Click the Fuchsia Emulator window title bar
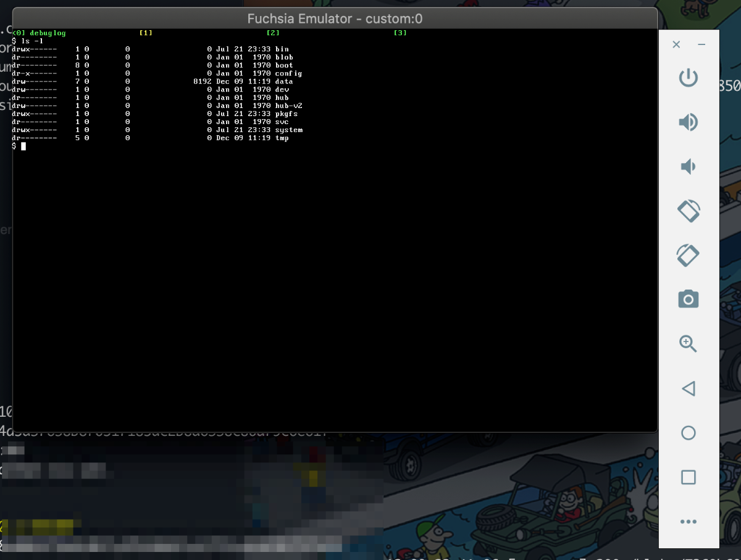 [x=335, y=19]
